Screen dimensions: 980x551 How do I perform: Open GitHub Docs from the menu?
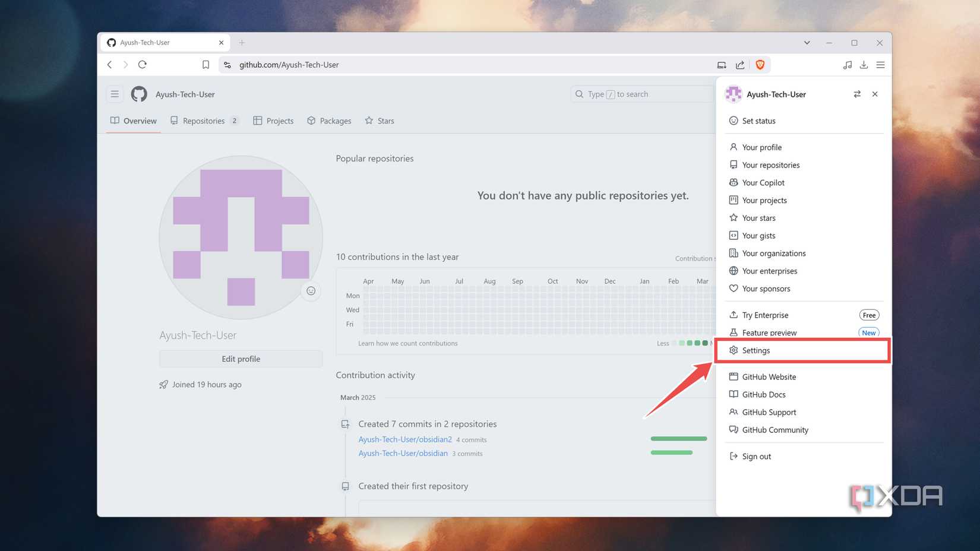click(x=764, y=394)
